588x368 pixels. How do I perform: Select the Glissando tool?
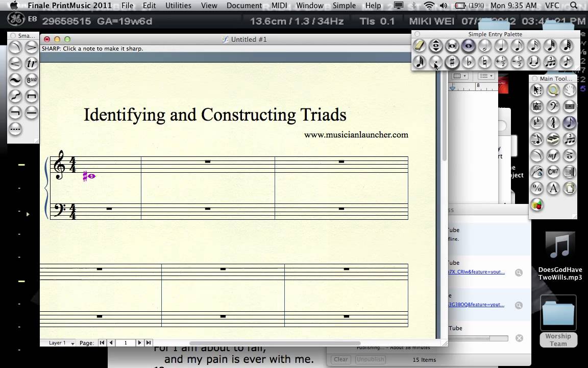point(15,97)
